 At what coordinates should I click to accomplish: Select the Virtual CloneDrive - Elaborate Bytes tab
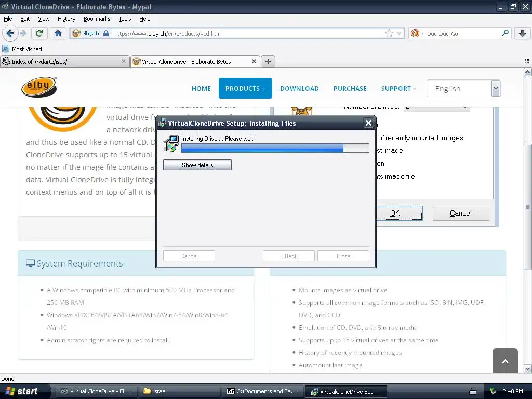click(x=195, y=61)
